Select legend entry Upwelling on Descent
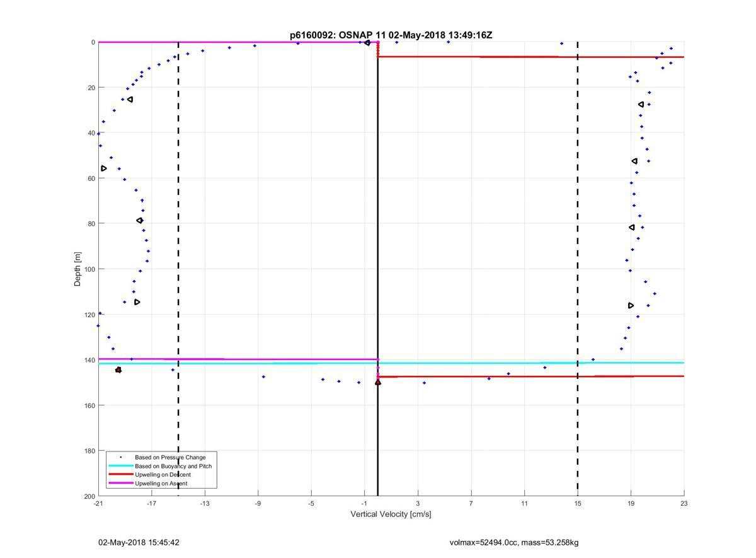 click(x=163, y=475)
